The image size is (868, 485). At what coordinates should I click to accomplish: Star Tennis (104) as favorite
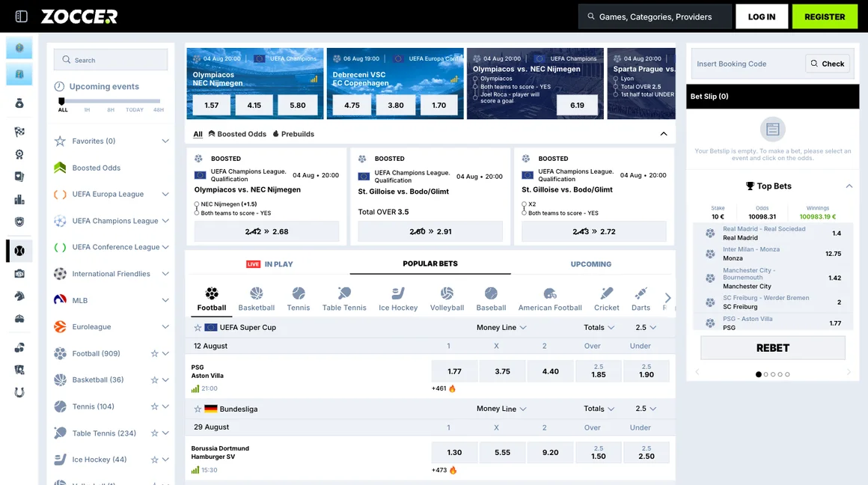154,406
